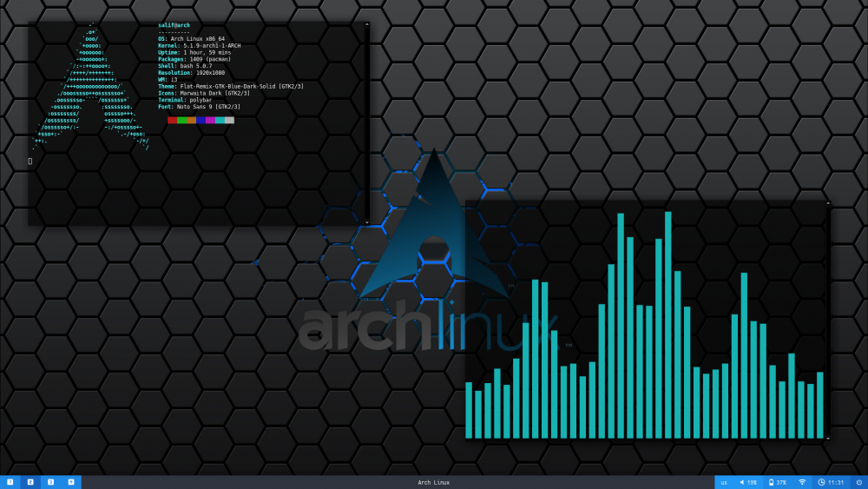Image resolution: width=868 pixels, height=489 pixels.
Task: Click the 'OS: Arch Linux x86_64' line
Action: tap(192, 39)
